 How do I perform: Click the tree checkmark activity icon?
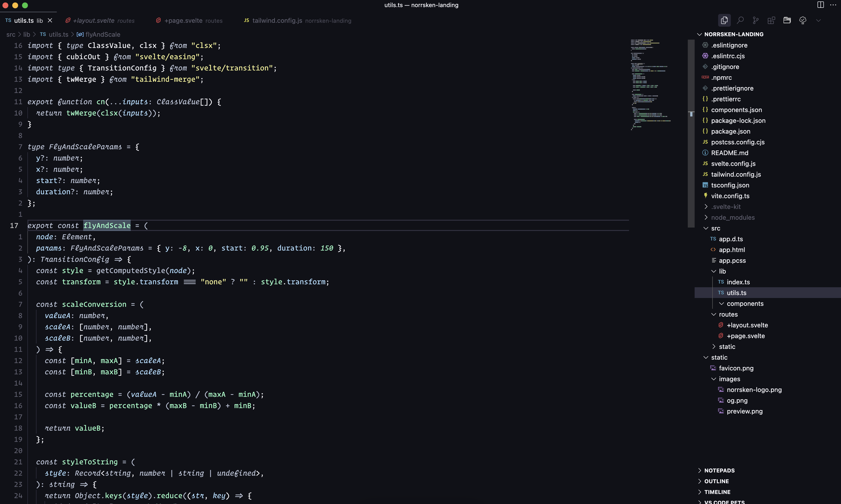[803, 20]
